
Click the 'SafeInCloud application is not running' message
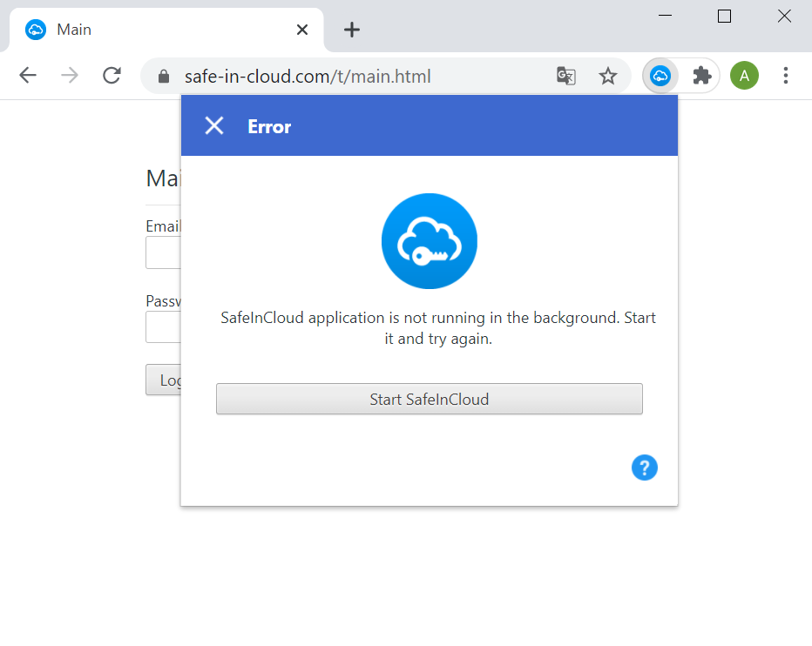[x=438, y=327]
